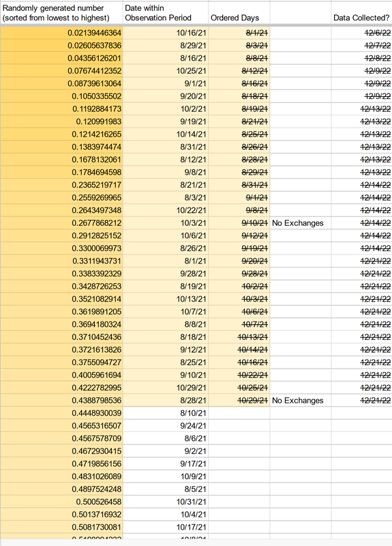Screen dimensions: 392x546
Task: Select observation date 9/20/21 beside 0.1050335502
Action: (x=166, y=96)
